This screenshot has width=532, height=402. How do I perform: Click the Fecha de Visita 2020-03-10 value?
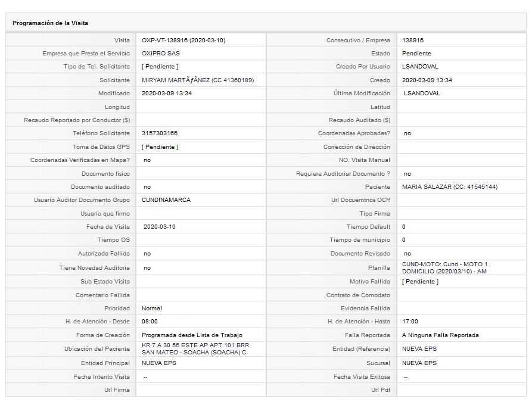point(160,227)
